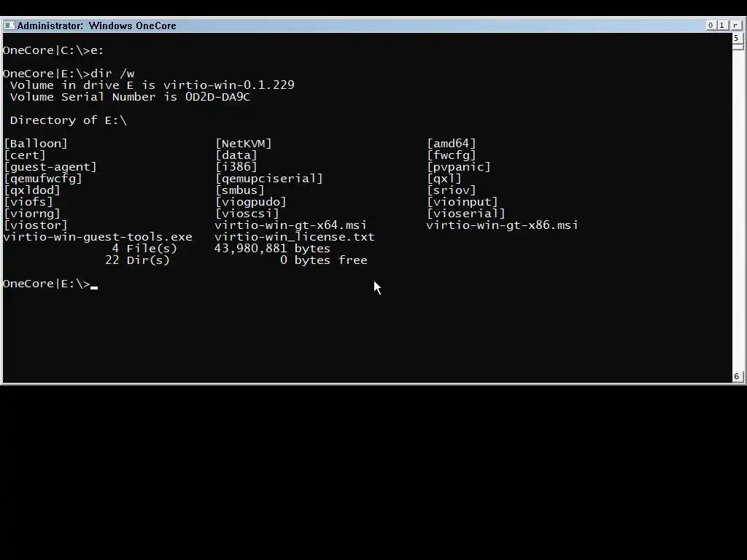Click the [vioinput] directory entry
This screenshot has width=747, height=560.
pos(462,202)
